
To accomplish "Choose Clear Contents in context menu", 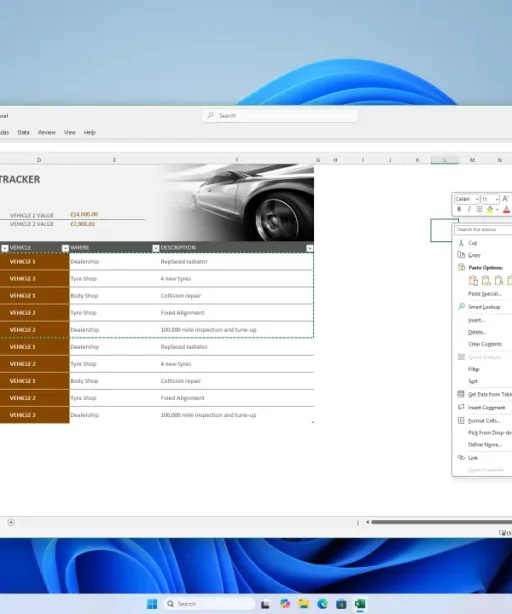I will tap(485, 344).
